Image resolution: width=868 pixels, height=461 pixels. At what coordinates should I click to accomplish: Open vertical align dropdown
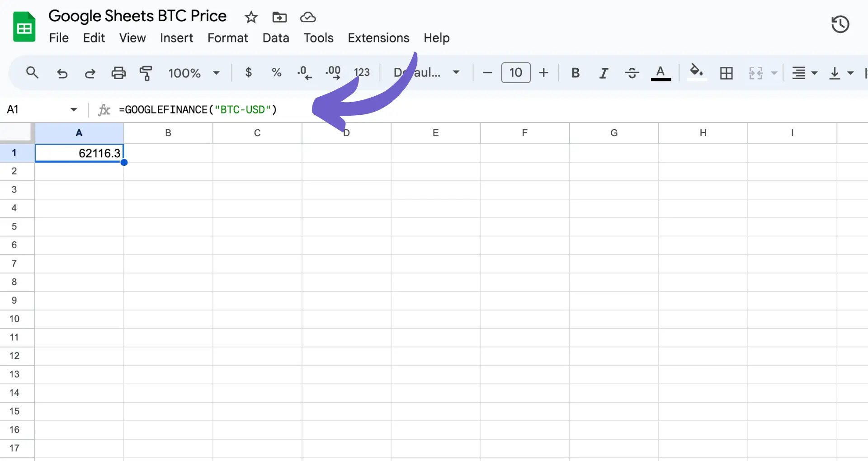(x=841, y=73)
